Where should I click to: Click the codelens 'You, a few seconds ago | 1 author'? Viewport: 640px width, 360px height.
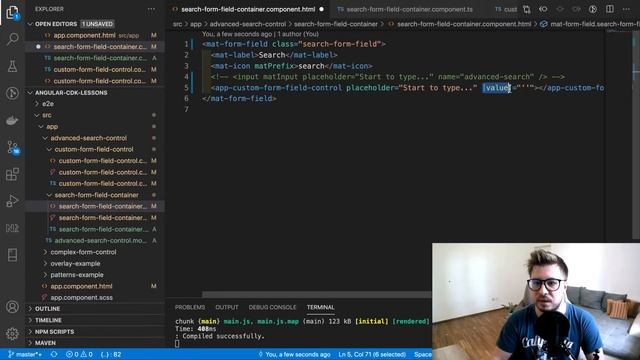point(260,34)
